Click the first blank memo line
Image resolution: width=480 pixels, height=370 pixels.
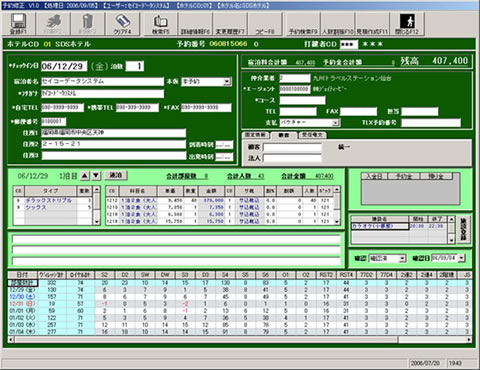[x=176, y=239]
